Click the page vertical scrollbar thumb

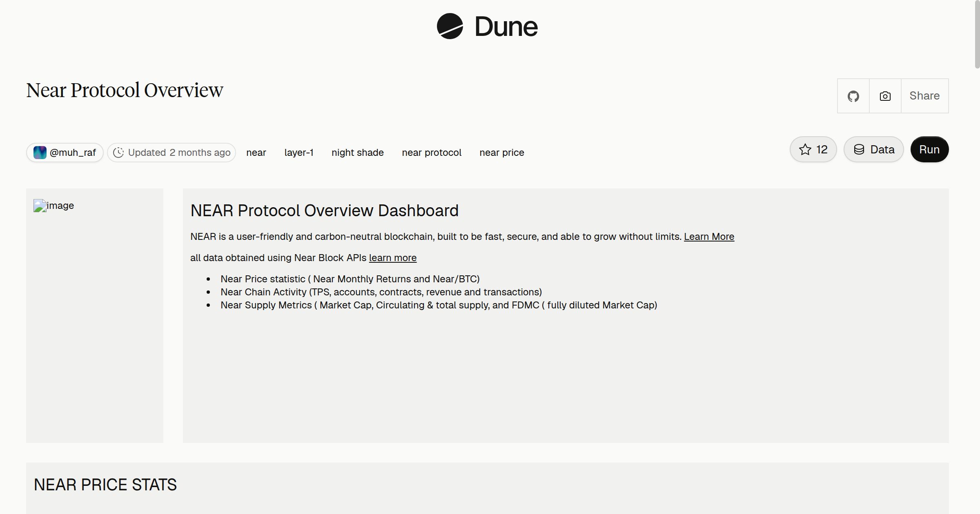(x=977, y=35)
